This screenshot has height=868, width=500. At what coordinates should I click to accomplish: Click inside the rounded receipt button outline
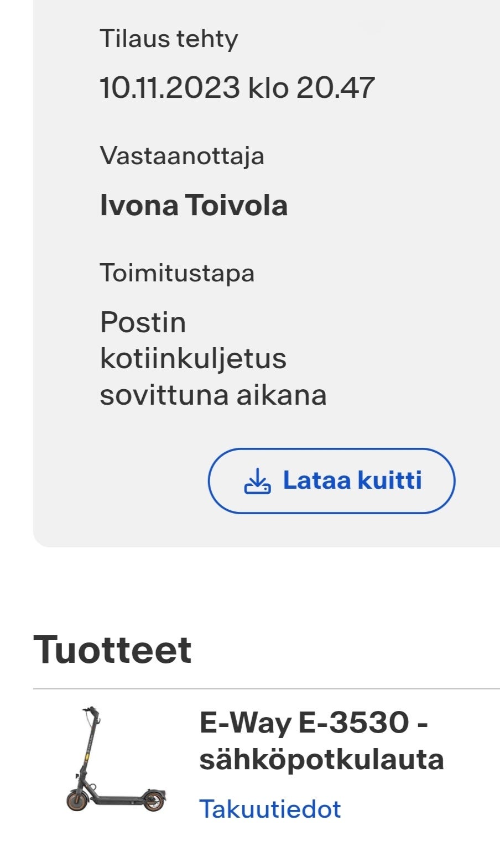331,481
